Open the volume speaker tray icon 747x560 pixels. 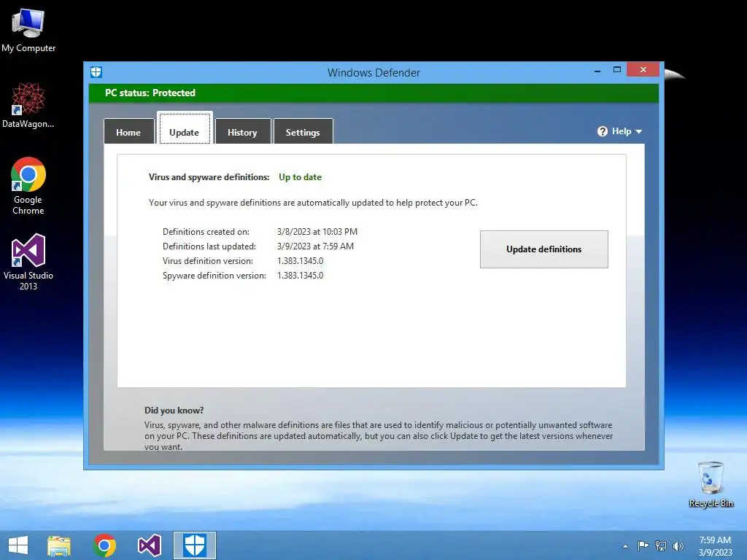[x=678, y=545]
